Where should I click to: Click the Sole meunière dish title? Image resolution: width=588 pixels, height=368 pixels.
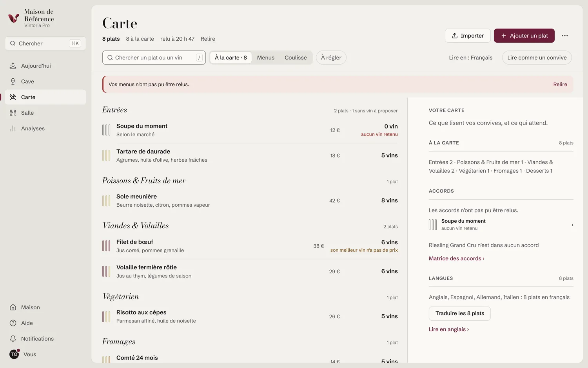pos(136,197)
